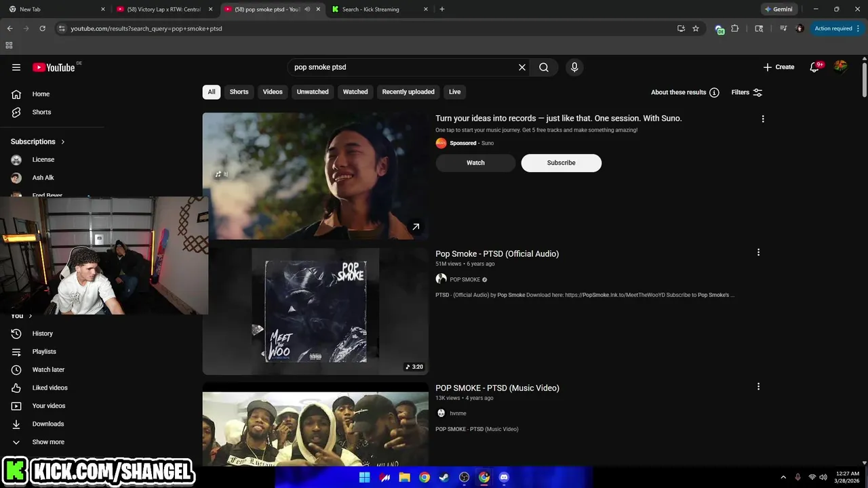Select the Unwatched filter chip

[313, 92]
